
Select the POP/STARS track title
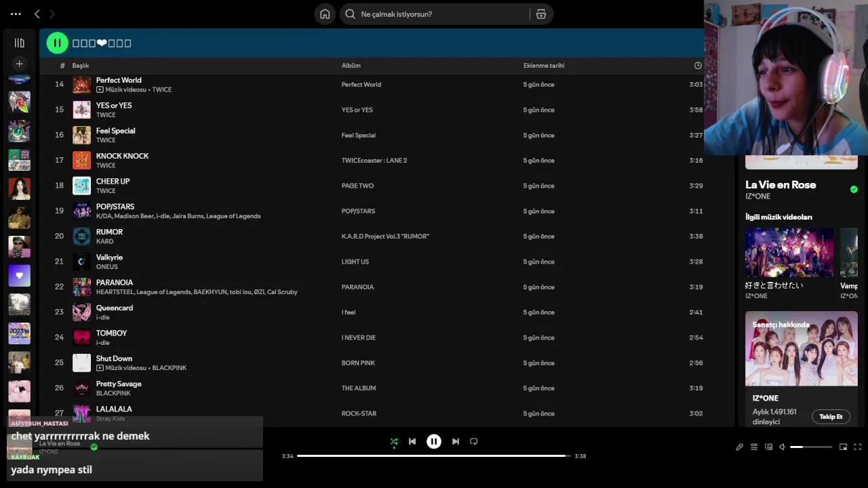coord(115,207)
